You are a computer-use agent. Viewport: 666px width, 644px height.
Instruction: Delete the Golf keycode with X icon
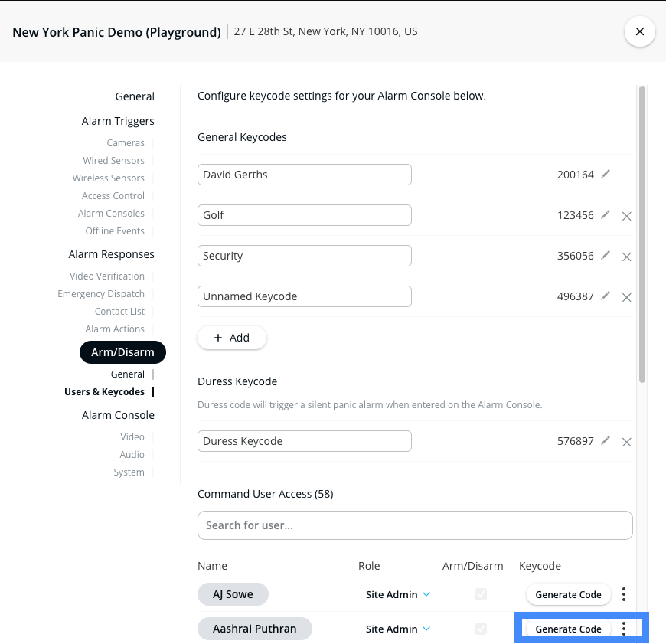626,216
